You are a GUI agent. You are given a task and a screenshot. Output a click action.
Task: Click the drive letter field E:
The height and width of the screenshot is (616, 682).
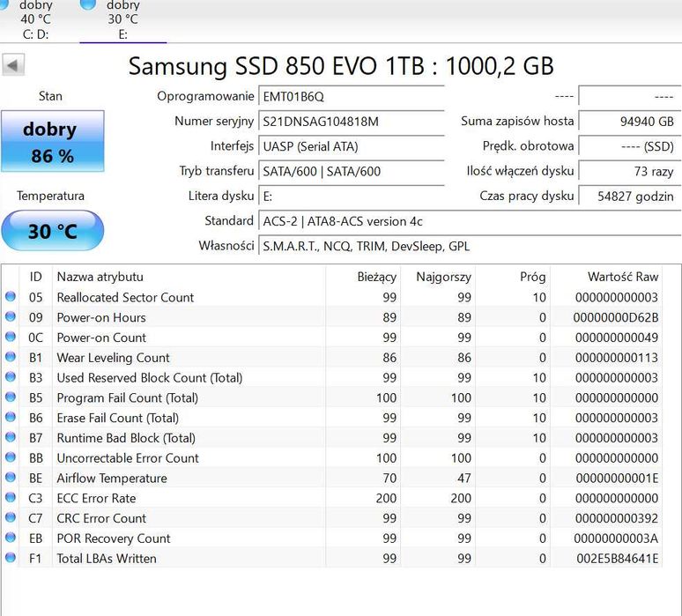tap(352, 197)
